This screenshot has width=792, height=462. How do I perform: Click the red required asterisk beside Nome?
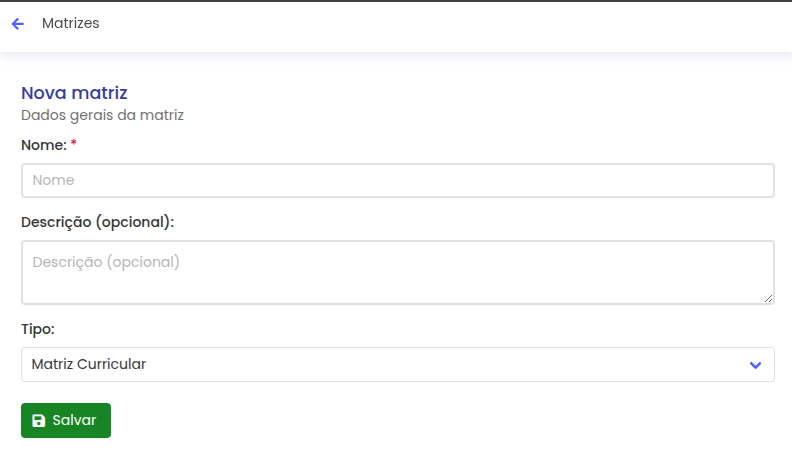(74, 145)
